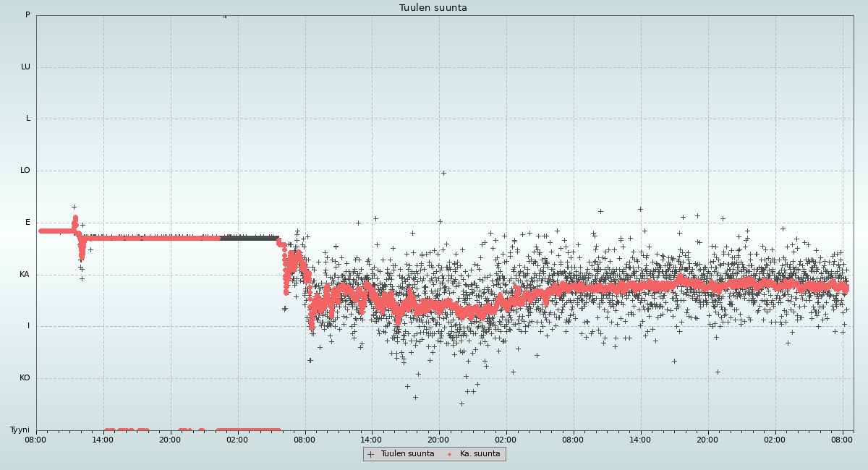Click the chart title 'Tuulen suunta'
The width and height of the screenshot is (868, 470).
[x=433, y=8]
